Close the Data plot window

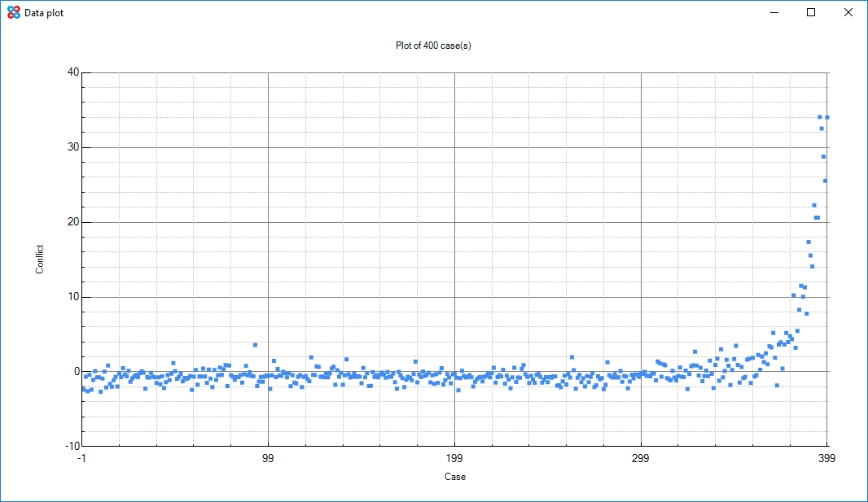pos(848,12)
